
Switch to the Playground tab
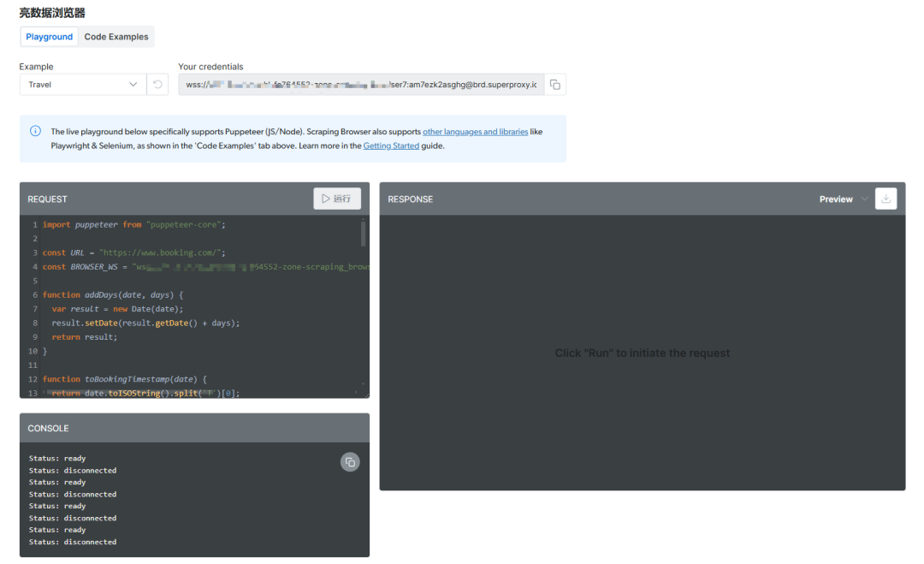[49, 37]
